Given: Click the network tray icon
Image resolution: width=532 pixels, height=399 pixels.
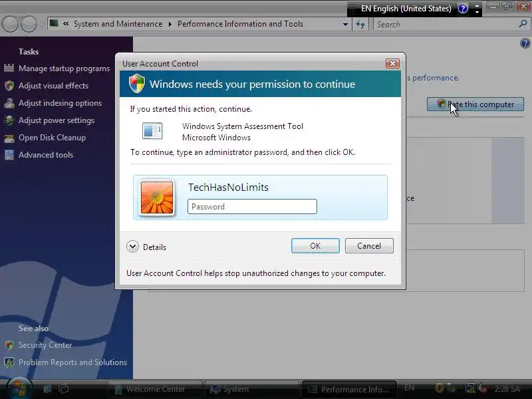Looking at the screenshot, I should [x=469, y=388].
